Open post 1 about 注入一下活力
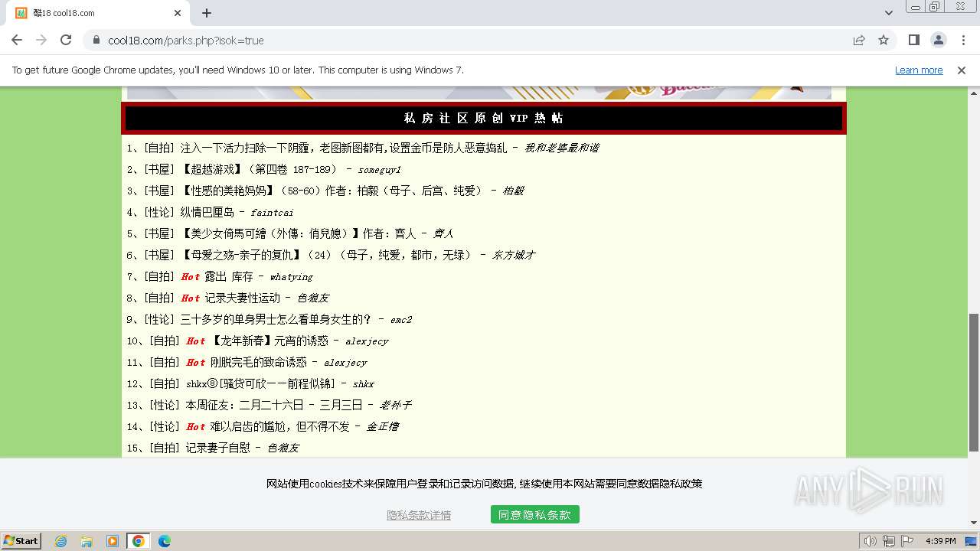980x551 pixels. click(343, 148)
